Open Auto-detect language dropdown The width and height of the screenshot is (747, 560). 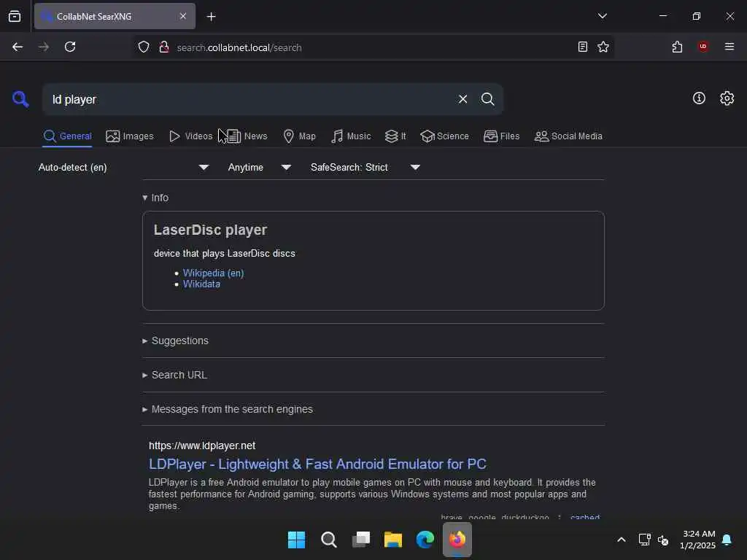(x=124, y=167)
